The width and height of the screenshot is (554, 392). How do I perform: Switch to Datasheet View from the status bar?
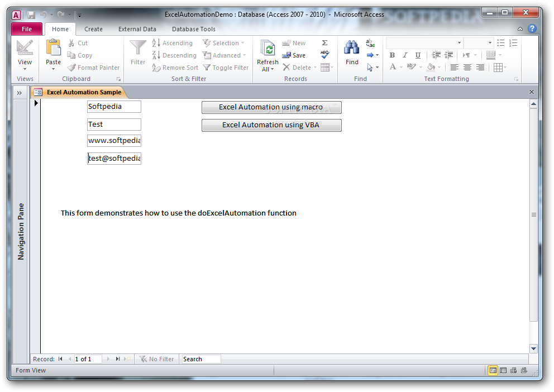point(503,370)
